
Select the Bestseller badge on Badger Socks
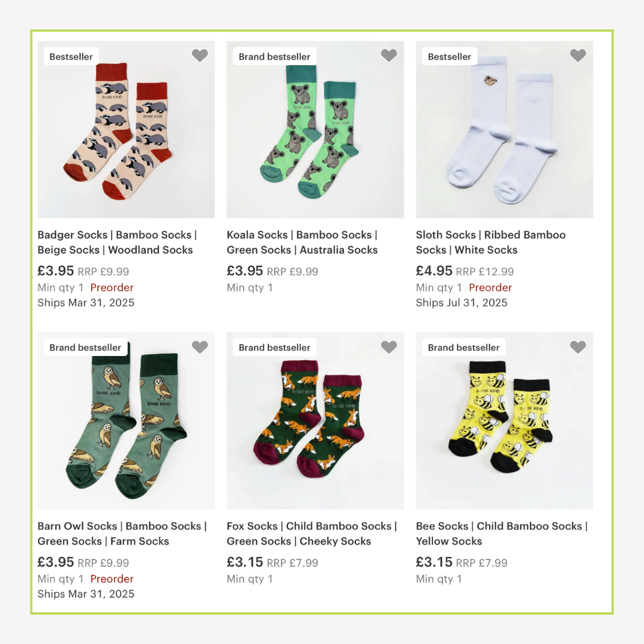pos(71,57)
